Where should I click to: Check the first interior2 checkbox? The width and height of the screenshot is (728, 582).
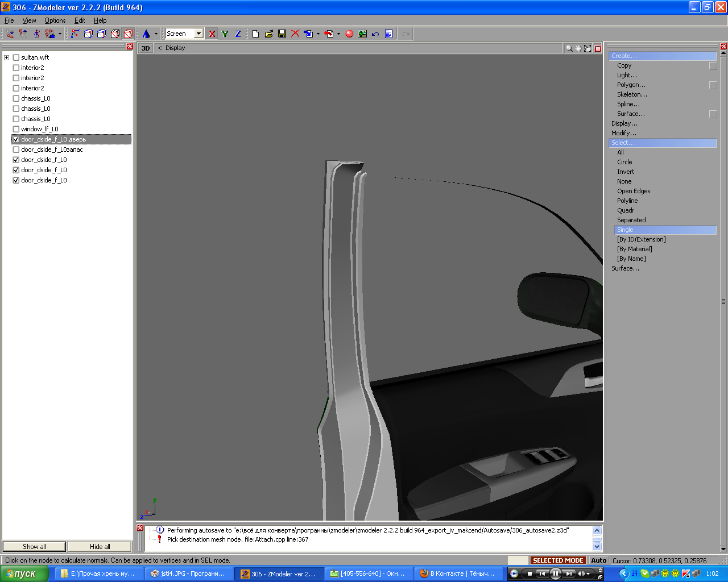point(16,68)
